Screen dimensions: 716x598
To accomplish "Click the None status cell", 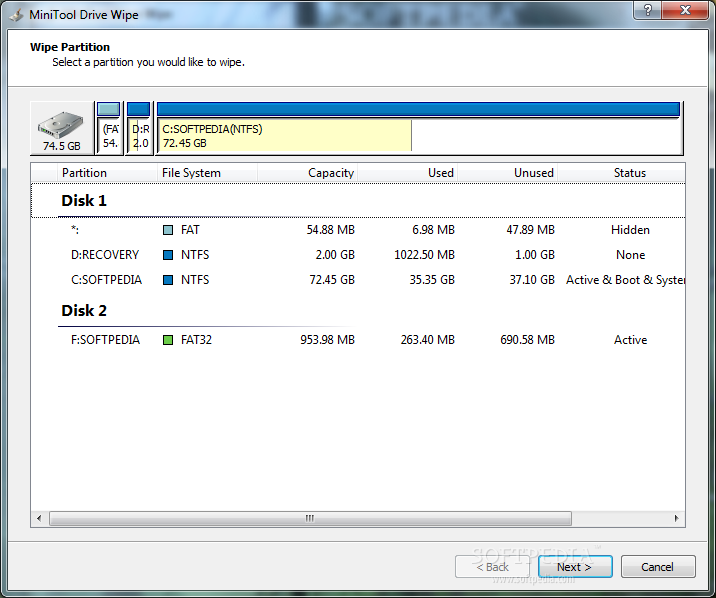I will click(630, 255).
